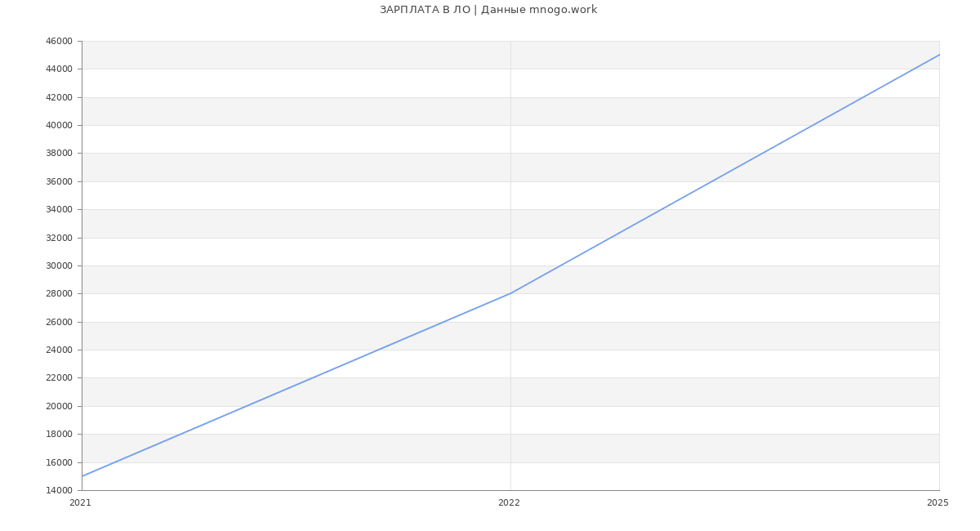980x531 pixels.
Task: Select the line's end point at 2025
Action: (939, 55)
